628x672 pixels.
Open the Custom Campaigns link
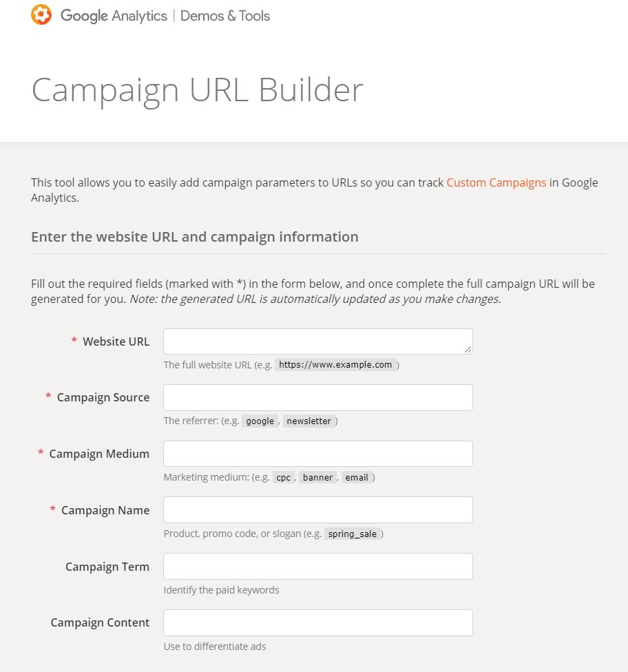(496, 182)
